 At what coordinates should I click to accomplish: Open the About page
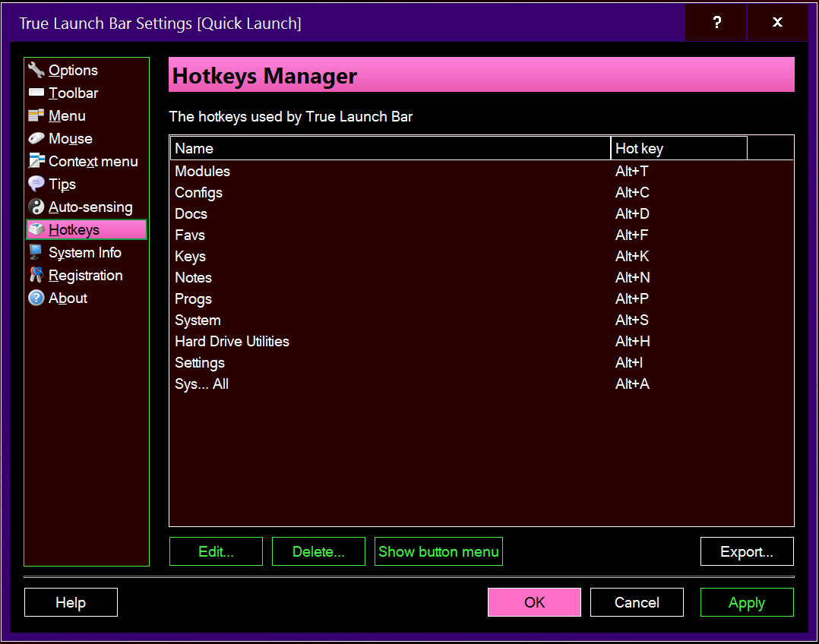(x=68, y=298)
